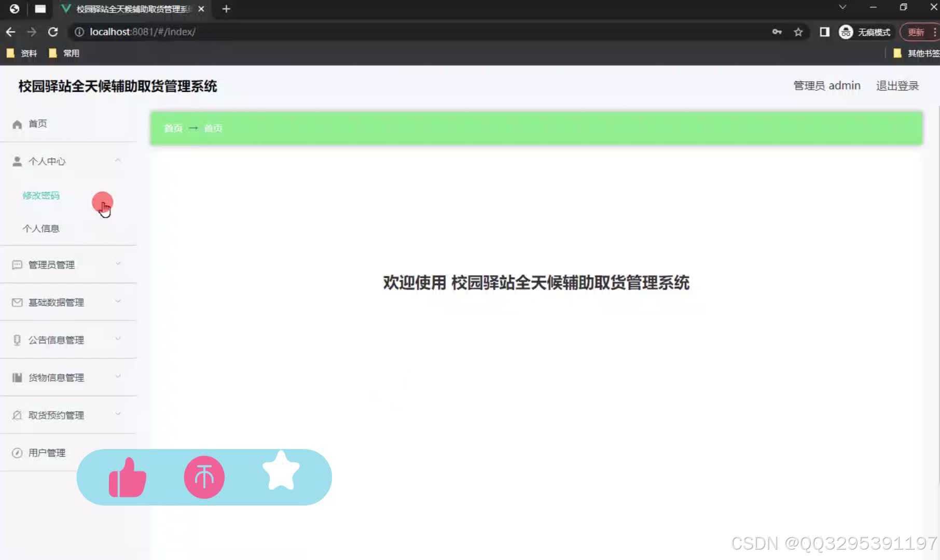The width and height of the screenshot is (940, 560).
Task: Click 退出登录 to log out
Action: [x=897, y=86]
